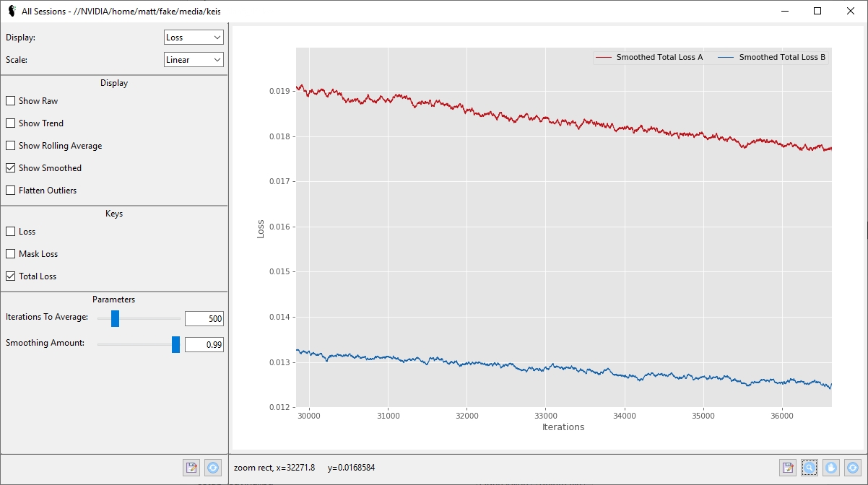Select the pan hand tool below the graph
868x485 pixels.
831,468
